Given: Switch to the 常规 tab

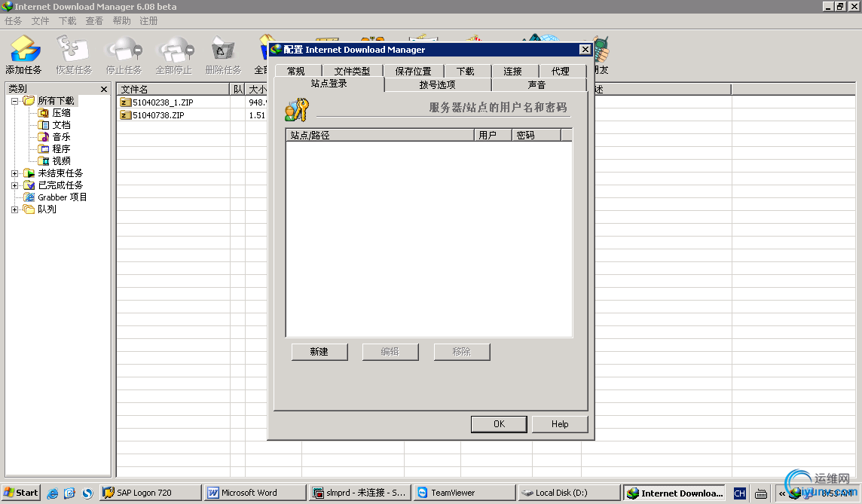Looking at the screenshot, I should [297, 71].
